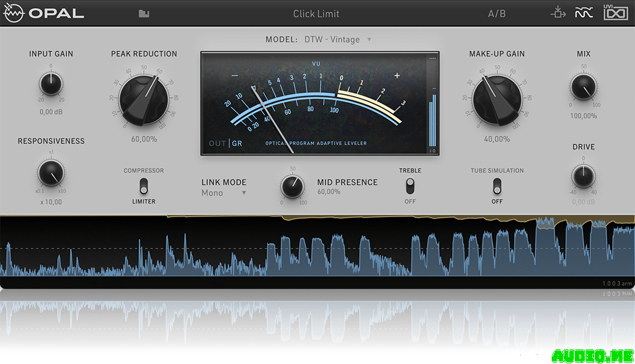The height and width of the screenshot is (364, 635).
Task: Click the OPTICAL PROGRAM ADAPTIVE LEVELER text
Action: pyautogui.click(x=316, y=143)
